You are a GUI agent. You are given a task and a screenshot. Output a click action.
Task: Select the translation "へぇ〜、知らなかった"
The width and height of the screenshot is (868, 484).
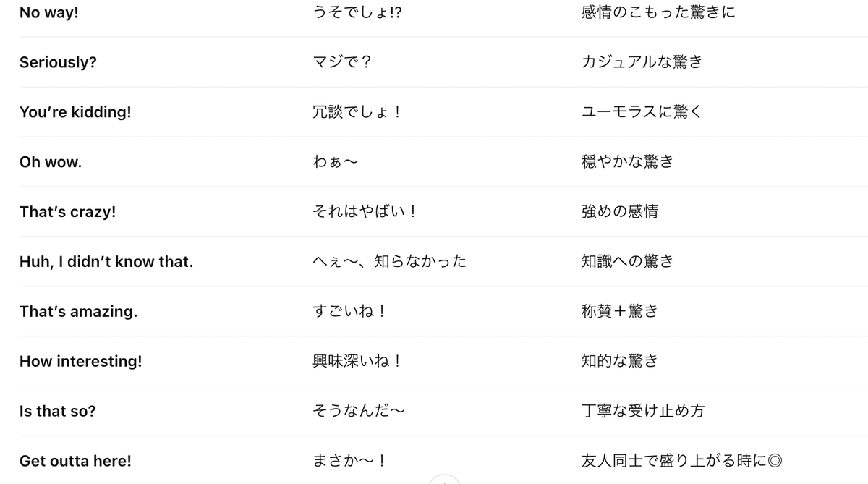coord(390,262)
